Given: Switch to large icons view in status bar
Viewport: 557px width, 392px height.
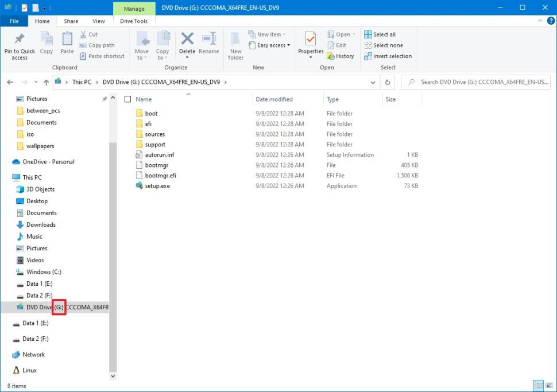Looking at the screenshot, I should pos(549,386).
